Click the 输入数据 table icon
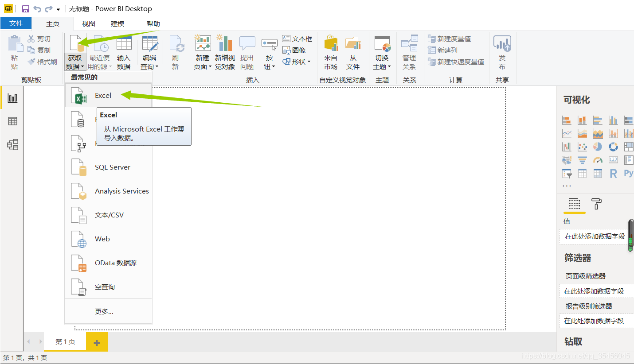This screenshot has height=364, width=634. (124, 43)
